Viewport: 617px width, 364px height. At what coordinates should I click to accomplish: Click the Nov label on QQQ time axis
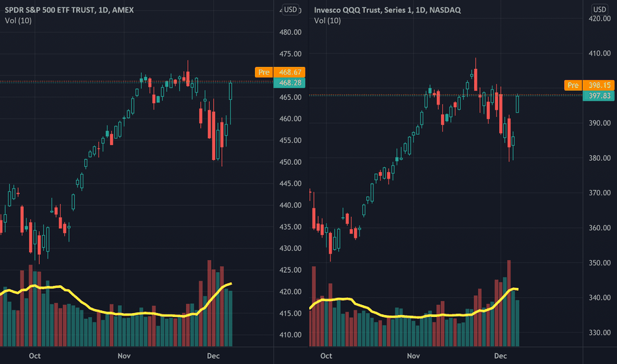coord(413,356)
